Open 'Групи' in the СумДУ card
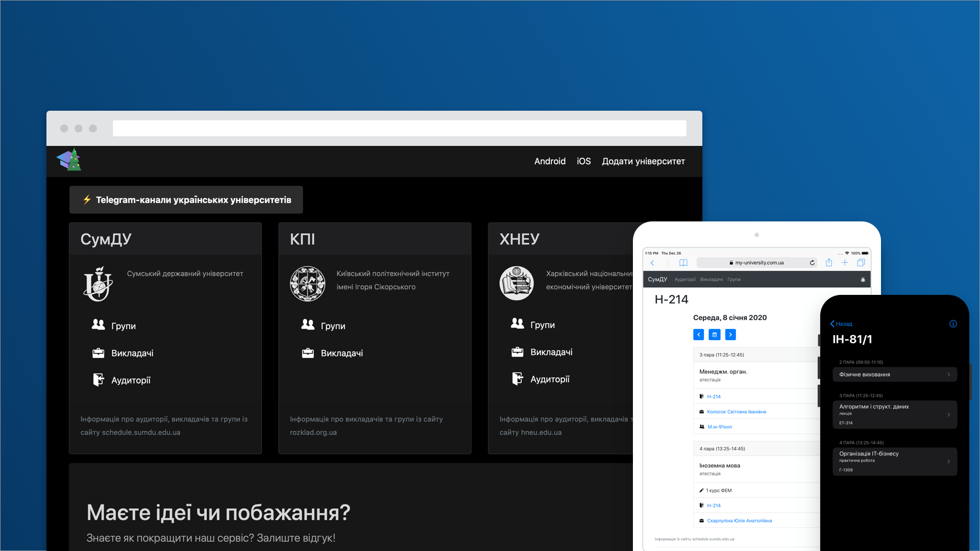980x551 pixels. [x=124, y=326]
